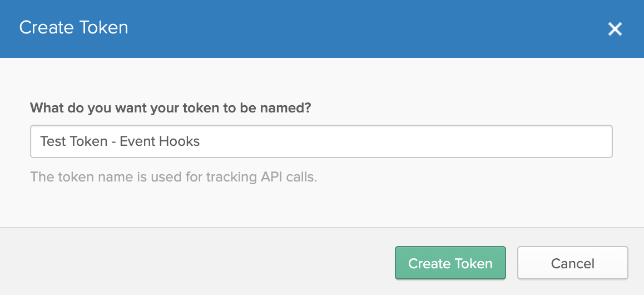Screen dimensions: 644x295
Task: Place cursor after "Event Hooks" in name field
Action: point(201,141)
